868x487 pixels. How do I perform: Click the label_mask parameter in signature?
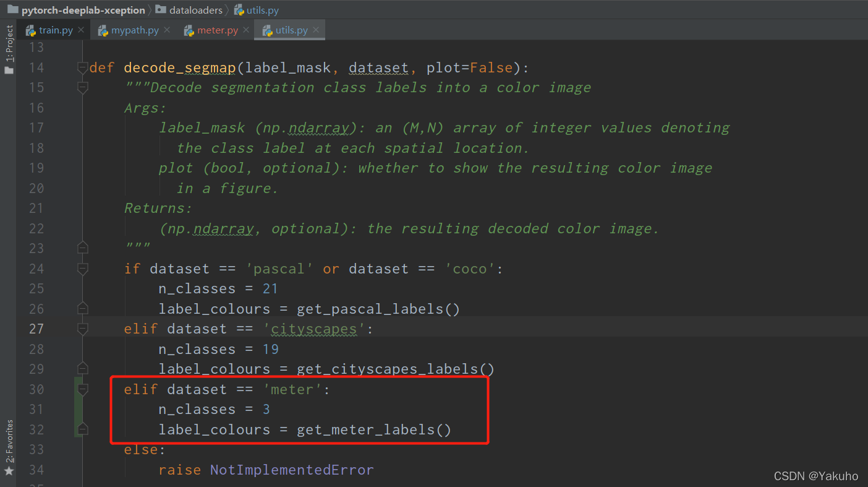(289, 67)
